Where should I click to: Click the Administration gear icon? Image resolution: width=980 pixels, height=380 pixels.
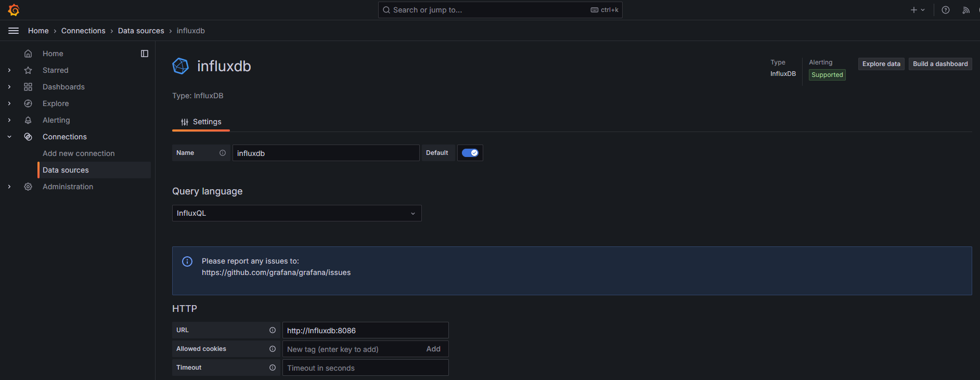28,187
